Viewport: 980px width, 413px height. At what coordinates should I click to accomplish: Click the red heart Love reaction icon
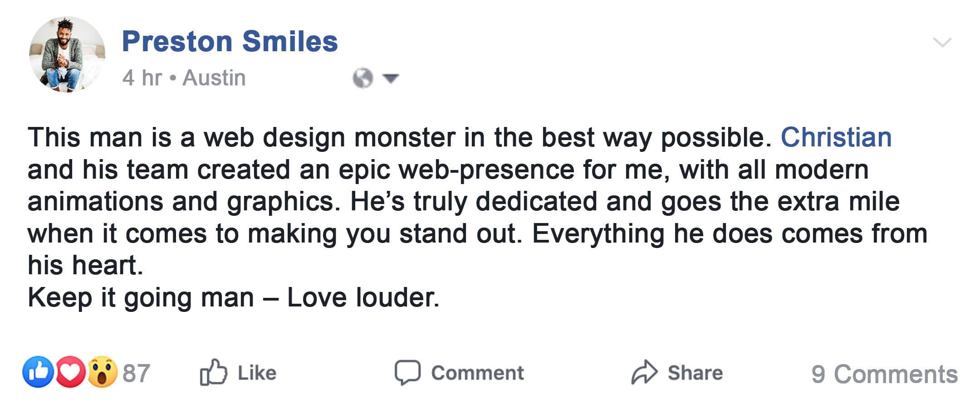coord(70,372)
